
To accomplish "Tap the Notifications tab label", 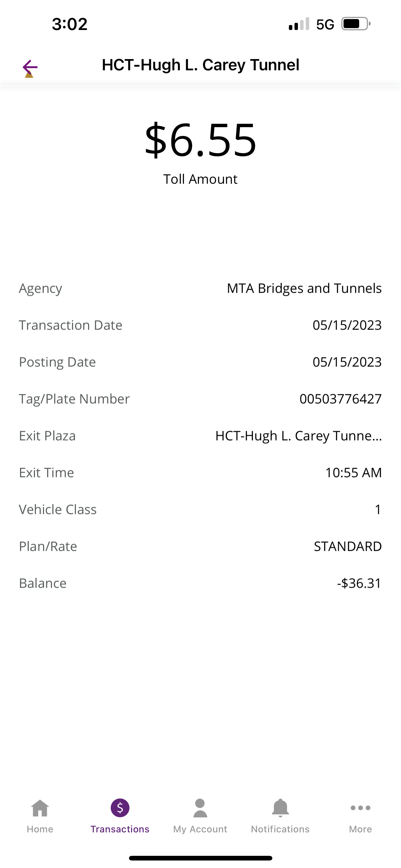I will point(280,829).
